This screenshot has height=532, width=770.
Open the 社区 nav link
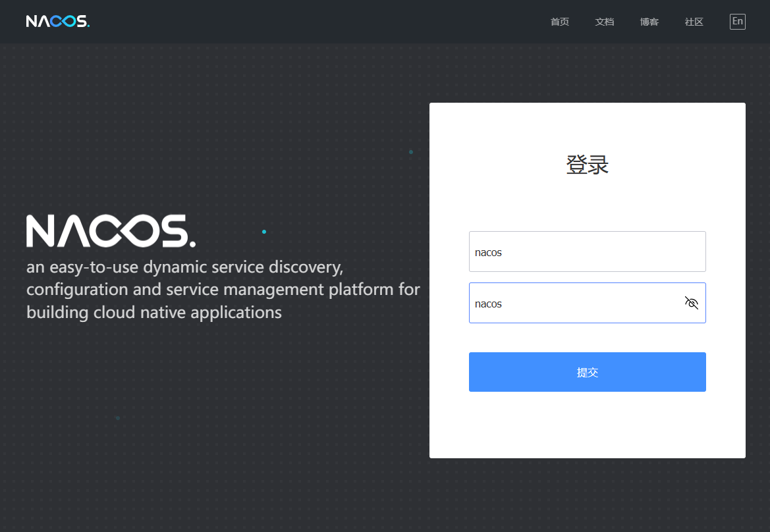coord(694,22)
